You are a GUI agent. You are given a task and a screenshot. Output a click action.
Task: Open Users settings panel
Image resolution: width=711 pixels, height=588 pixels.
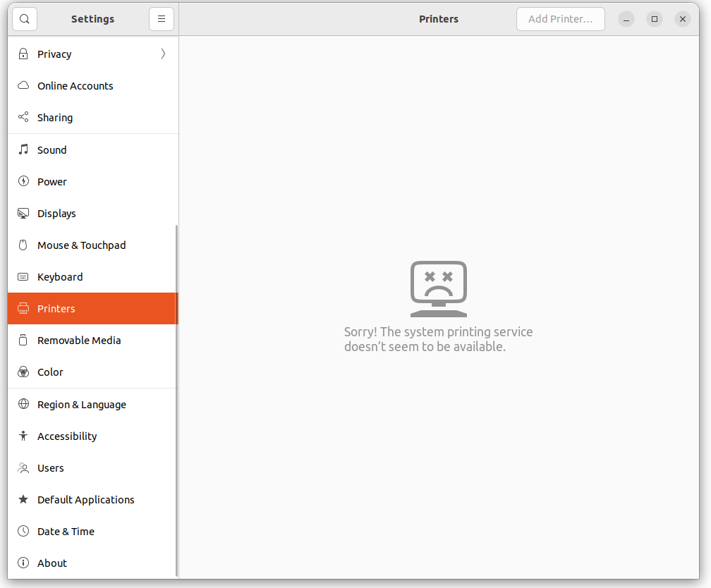coord(93,468)
